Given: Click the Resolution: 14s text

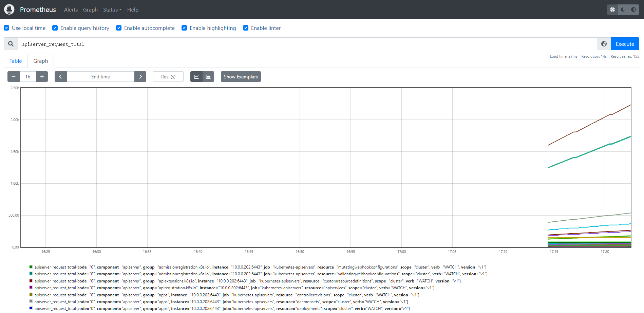Looking at the screenshot, I should (594, 56).
